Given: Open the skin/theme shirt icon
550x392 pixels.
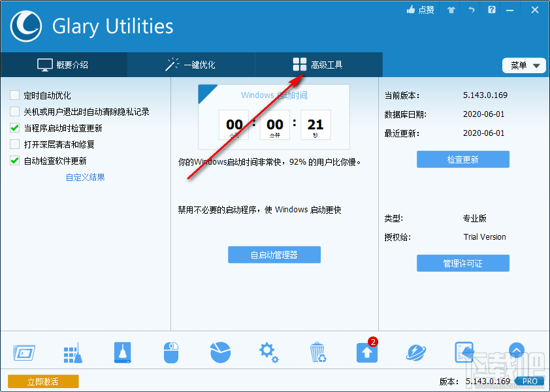Looking at the screenshot, I should coord(450,9).
